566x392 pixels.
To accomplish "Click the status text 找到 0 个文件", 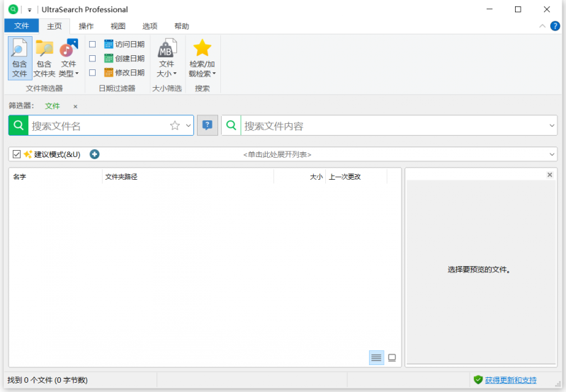I will click(47, 380).
